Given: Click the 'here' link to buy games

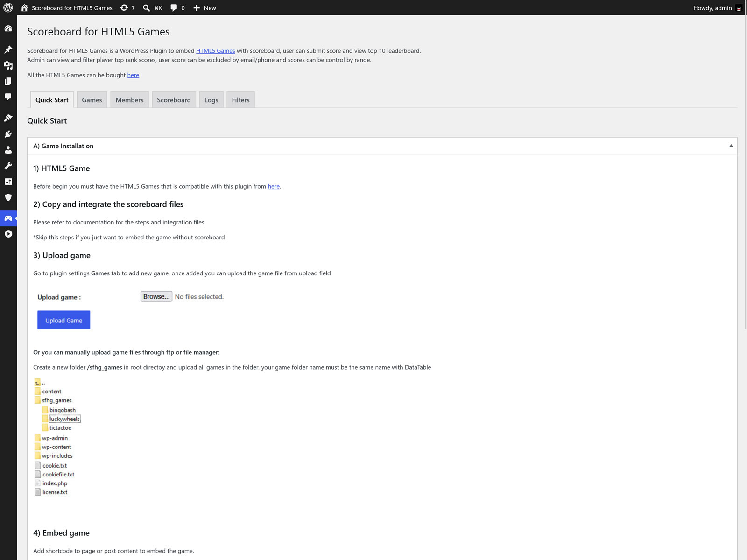Looking at the screenshot, I should pos(133,75).
